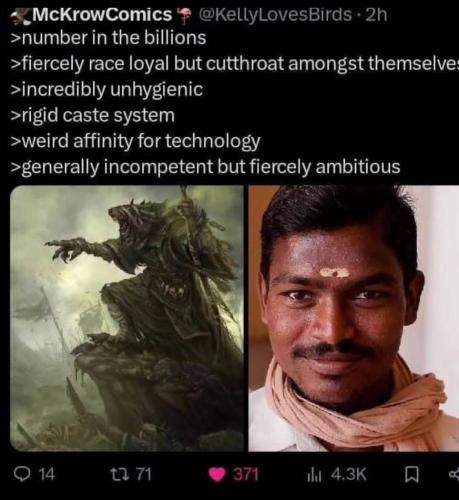This screenshot has width=459, height=500.
Task: Unlike the post via the pink heart
Action: pyautogui.click(x=217, y=475)
